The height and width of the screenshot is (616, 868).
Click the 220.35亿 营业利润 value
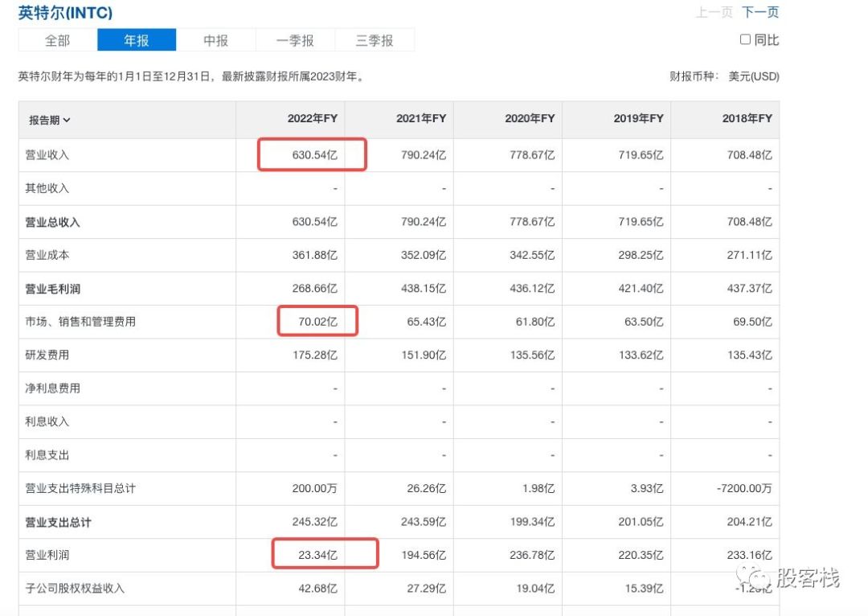click(x=641, y=555)
